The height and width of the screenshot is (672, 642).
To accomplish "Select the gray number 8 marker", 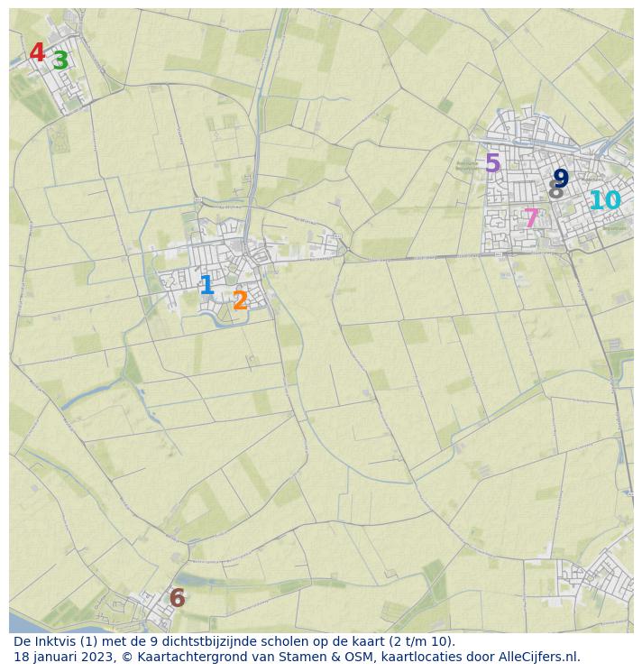I will (555, 191).
